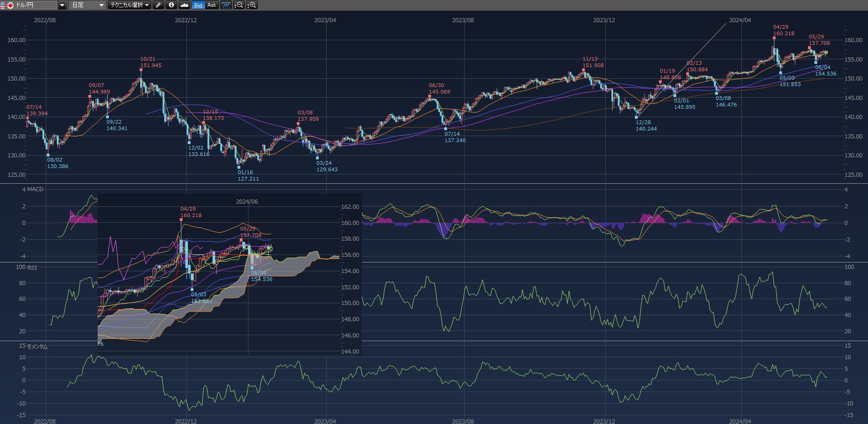This screenshot has height=424, width=868.
Task: Click the chart information icon
Action: click(171, 5)
